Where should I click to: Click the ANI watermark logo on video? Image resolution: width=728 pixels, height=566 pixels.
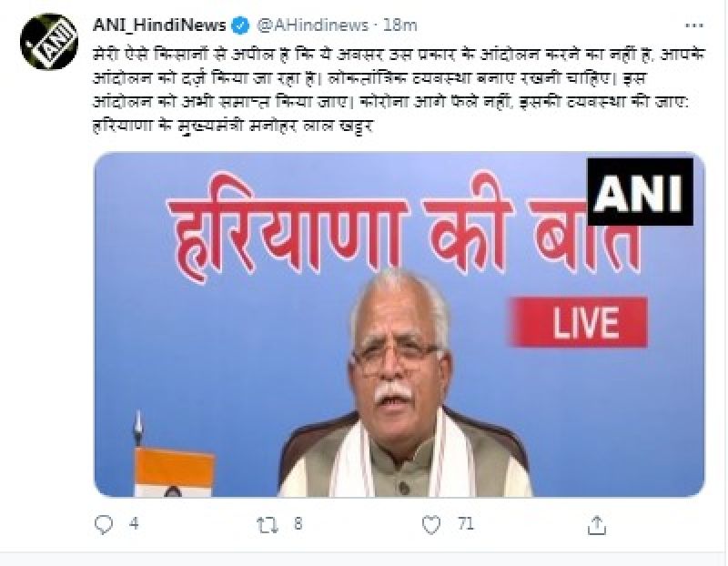[641, 192]
